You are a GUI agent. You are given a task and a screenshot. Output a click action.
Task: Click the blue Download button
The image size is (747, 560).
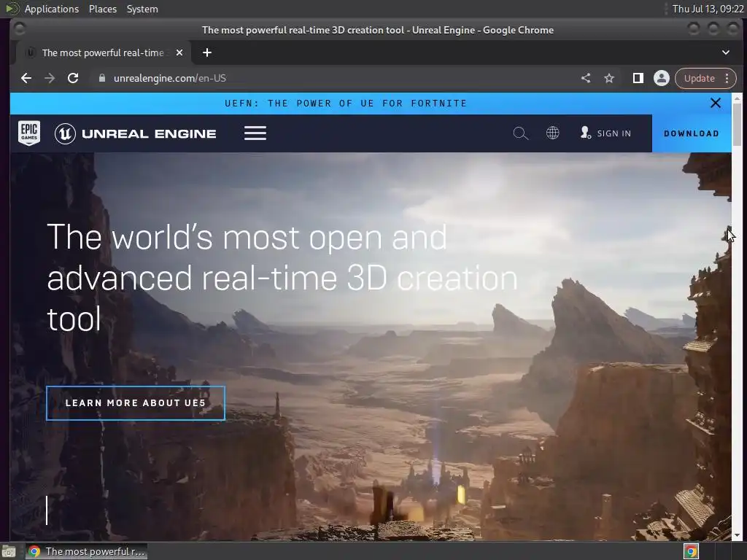692,133
